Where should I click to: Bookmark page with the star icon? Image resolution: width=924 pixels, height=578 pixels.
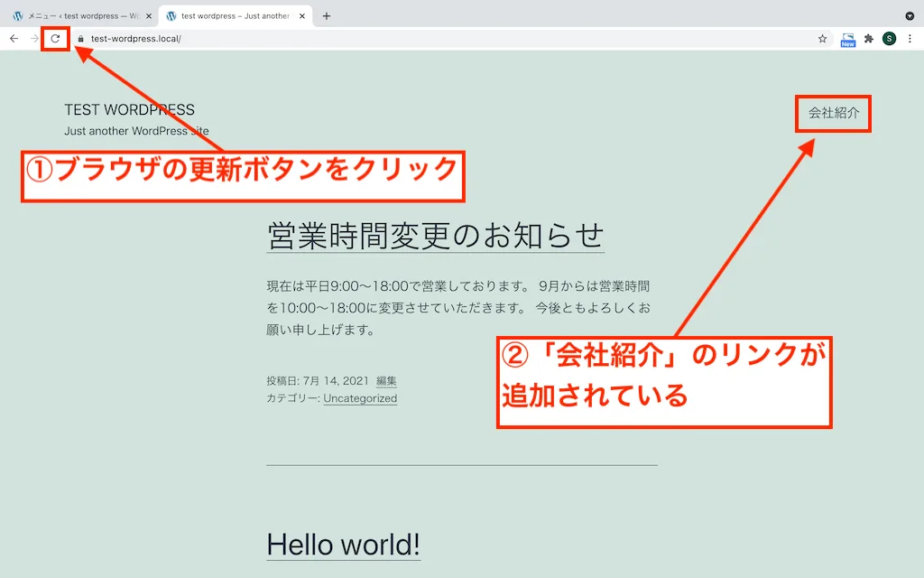click(x=823, y=39)
